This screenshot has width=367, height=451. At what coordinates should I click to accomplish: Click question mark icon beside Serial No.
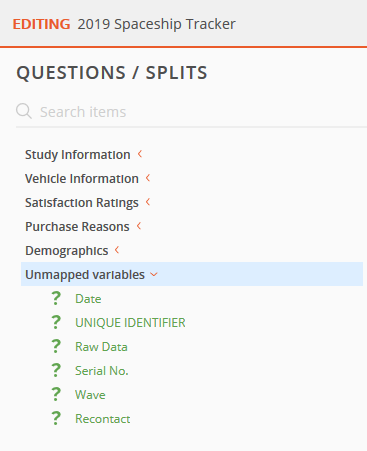(56, 370)
